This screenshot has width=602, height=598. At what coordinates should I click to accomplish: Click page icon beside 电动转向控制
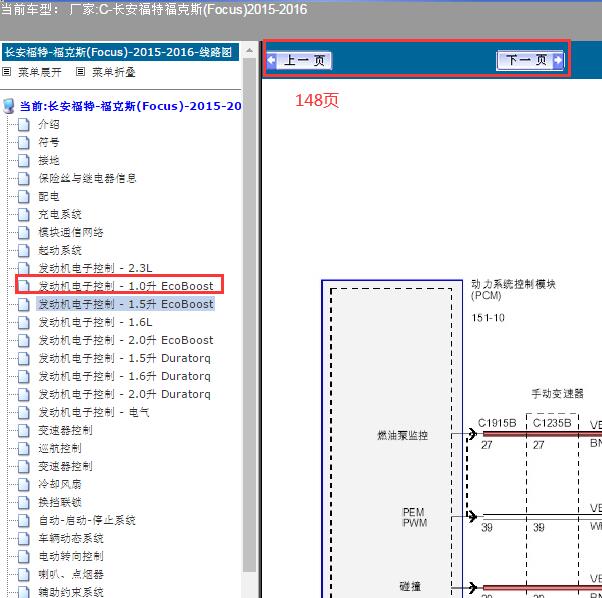tap(24, 557)
